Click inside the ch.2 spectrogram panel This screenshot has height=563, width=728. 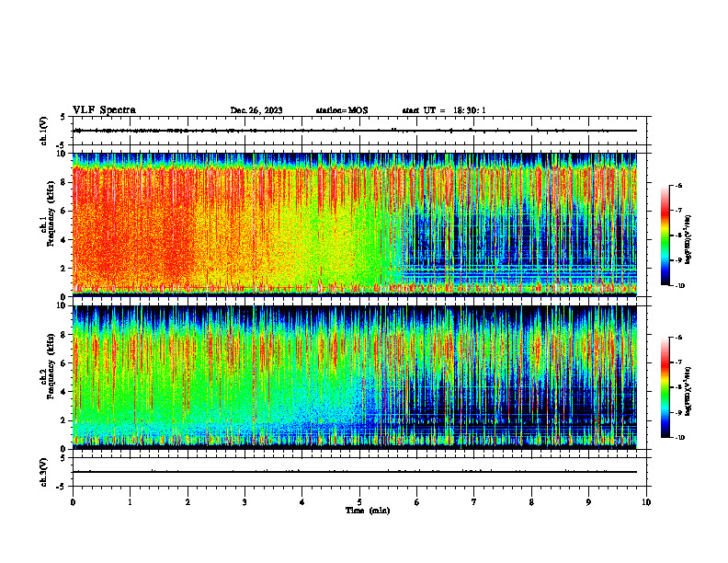pyautogui.click(x=355, y=377)
